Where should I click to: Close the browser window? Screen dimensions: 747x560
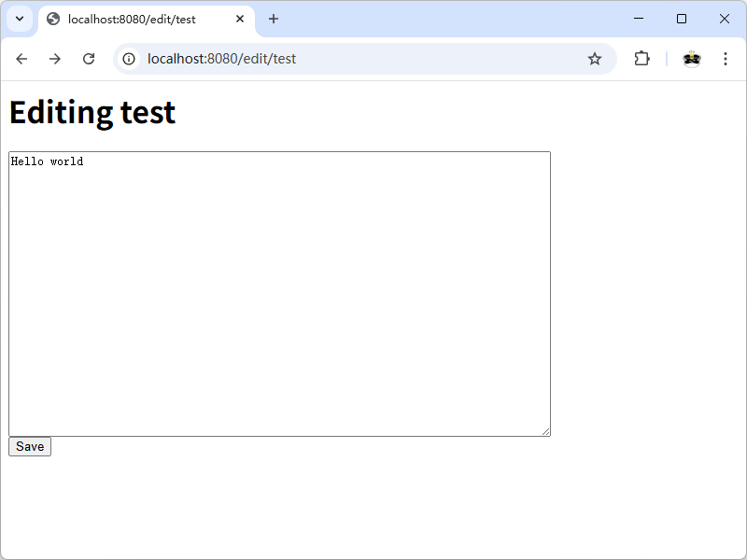[x=725, y=19]
